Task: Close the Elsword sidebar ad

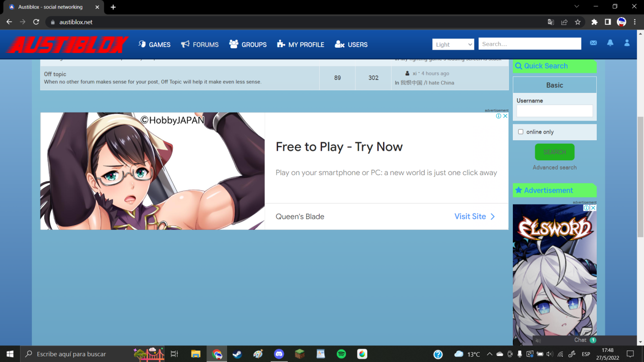Action: [593, 208]
